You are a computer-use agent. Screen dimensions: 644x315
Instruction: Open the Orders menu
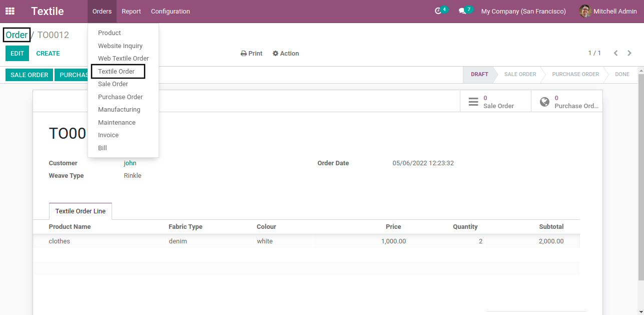[102, 11]
